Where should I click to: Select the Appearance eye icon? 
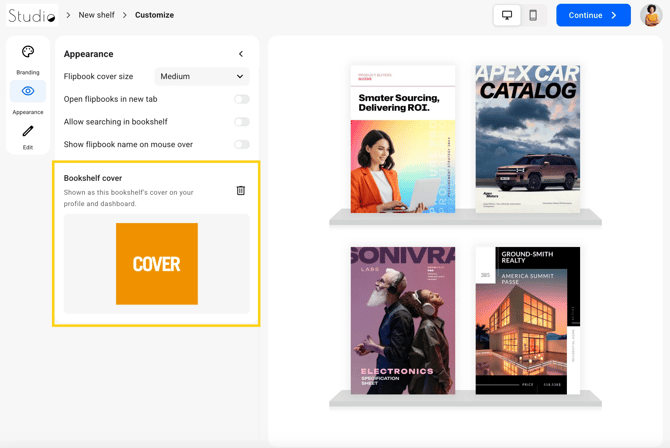click(x=28, y=91)
